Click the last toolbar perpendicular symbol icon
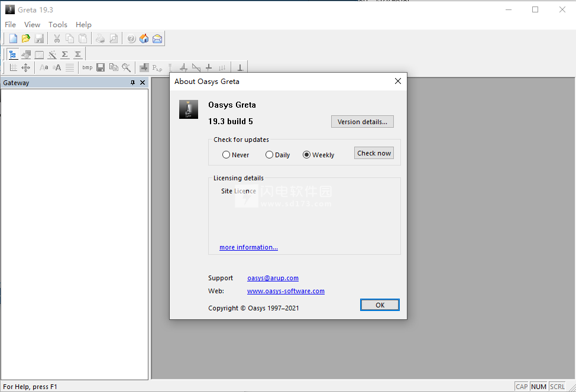The height and width of the screenshot is (392, 576). point(240,67)
